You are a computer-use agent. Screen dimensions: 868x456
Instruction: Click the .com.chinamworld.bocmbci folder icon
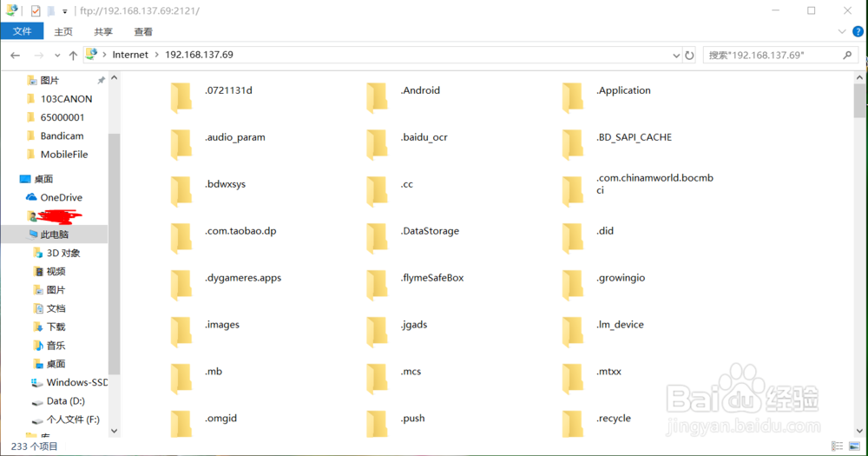[572, 191]
